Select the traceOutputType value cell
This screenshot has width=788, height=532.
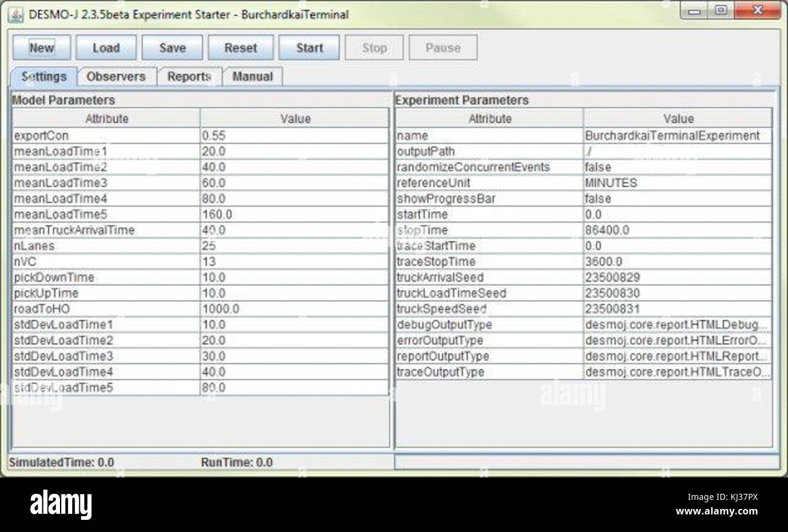click(x=678, y=372)
